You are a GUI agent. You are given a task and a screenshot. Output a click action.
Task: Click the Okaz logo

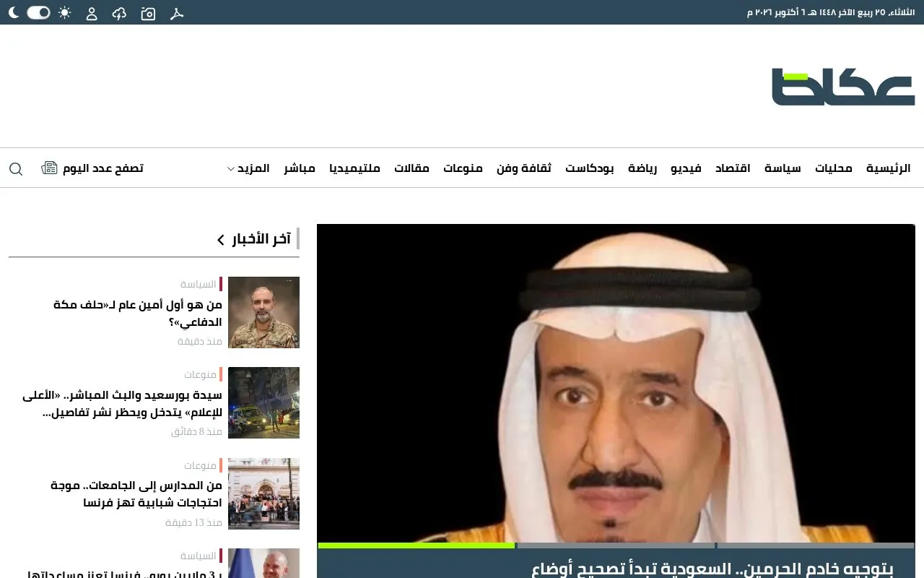pyautogui.click(x=843, y=87)
